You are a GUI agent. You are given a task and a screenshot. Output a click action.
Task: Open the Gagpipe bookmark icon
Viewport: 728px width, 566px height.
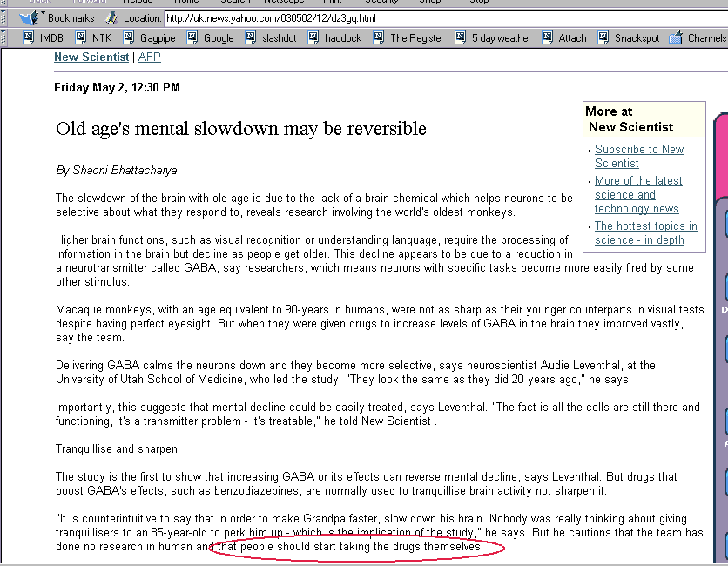[129, 37]
